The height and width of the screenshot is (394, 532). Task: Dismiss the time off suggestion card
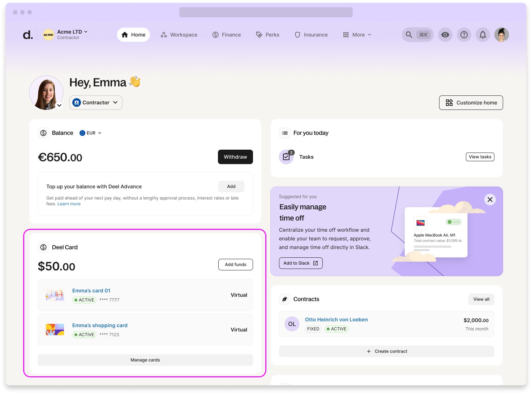coord(490,200)
